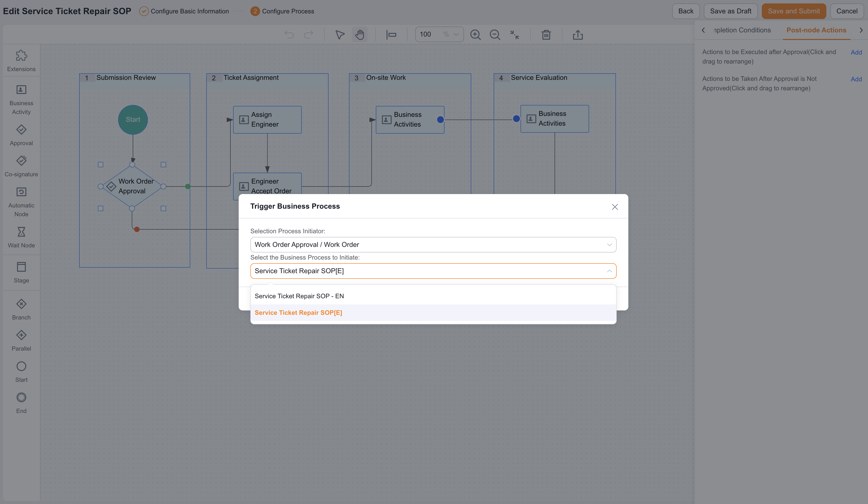Add action executed after approval
868x504 pixels.
(856, 52)
